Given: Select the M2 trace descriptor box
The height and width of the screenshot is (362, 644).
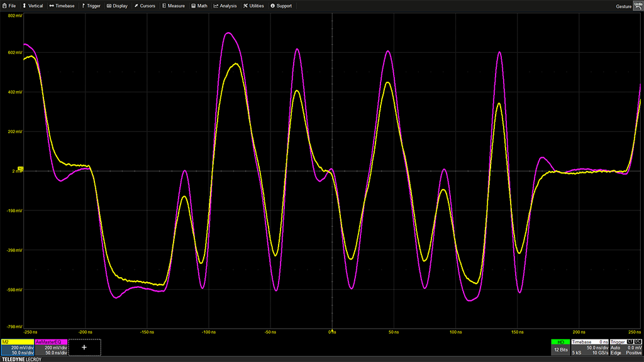Looking at the screenshot, I should (x=17, y=347).
